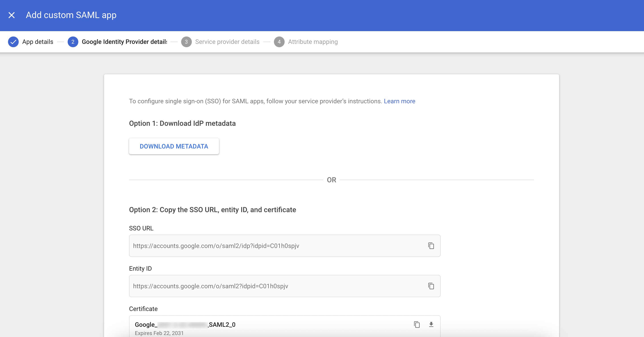
Task: Open the Learn more link
Action: tap(399, 101)
